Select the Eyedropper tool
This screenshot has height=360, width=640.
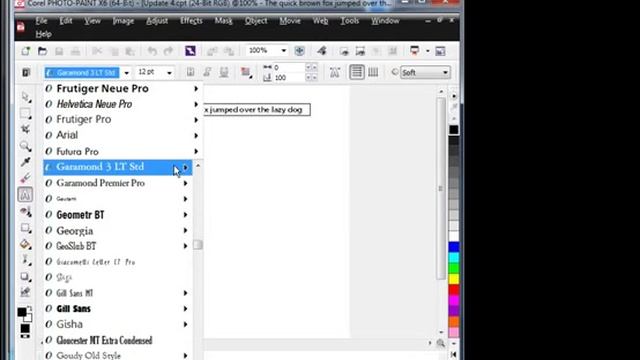tap(26, 162)
